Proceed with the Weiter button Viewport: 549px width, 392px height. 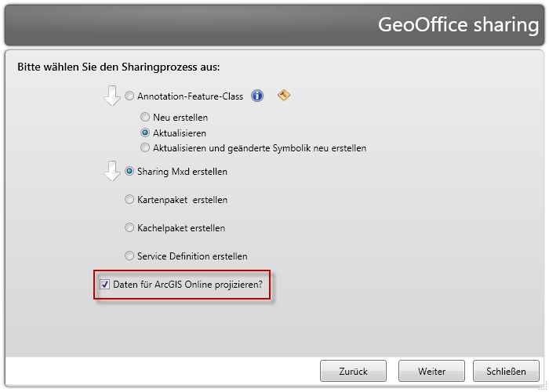431,371
